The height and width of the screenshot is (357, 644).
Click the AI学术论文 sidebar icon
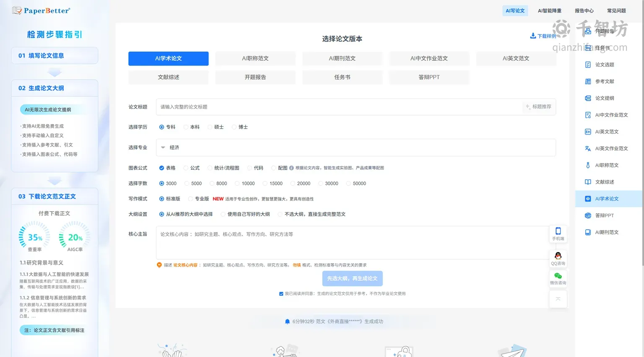click(588, 199)
